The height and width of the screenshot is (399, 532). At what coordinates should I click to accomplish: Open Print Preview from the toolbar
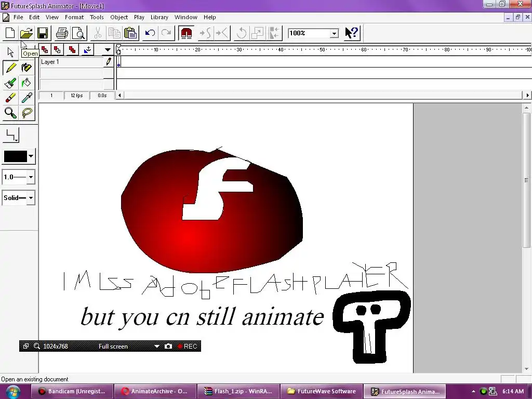pyautogui.click(x=79, y=33)
